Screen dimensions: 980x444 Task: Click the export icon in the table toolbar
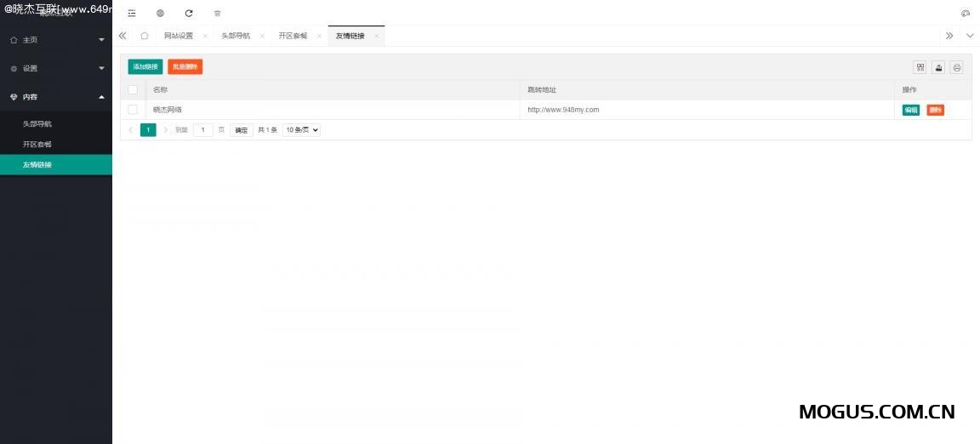click(938, 67)
